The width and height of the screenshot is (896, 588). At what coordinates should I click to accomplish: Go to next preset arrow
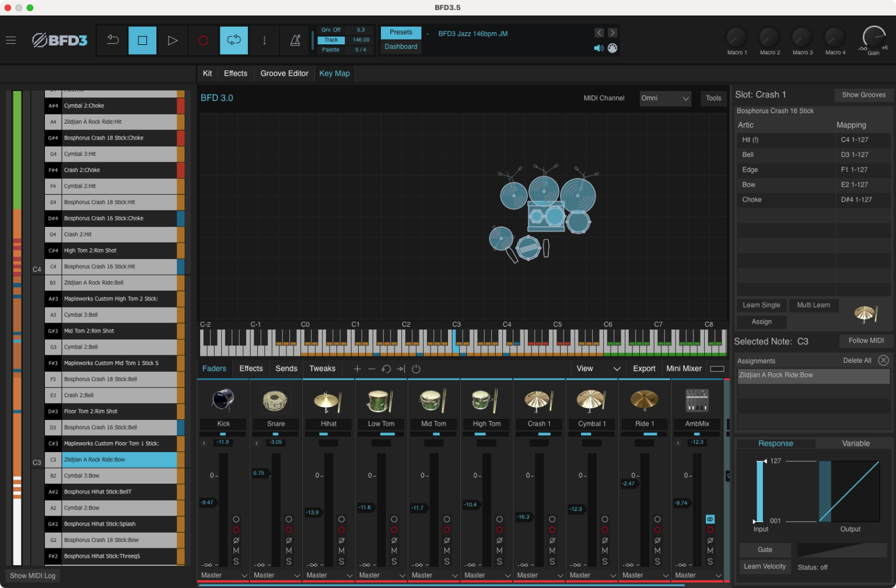pyautogui.click(x=612, y=33)
